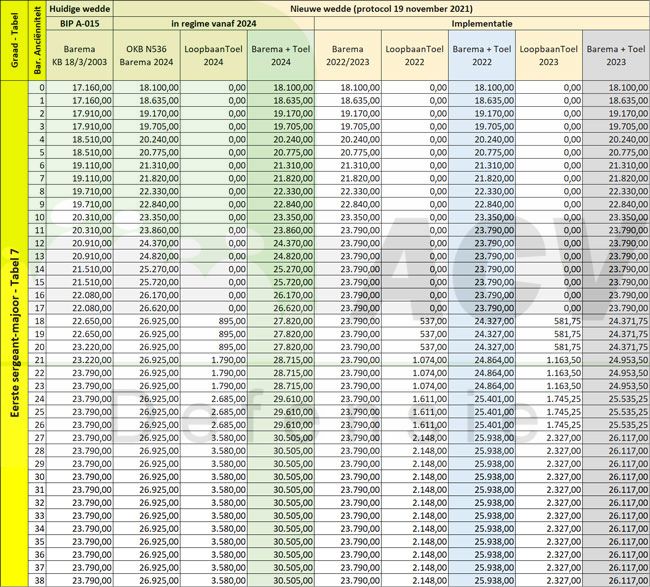Click 25.535,25 in seniority row 26
Viewport: 650px width, 587px height.
coord(616,425)
